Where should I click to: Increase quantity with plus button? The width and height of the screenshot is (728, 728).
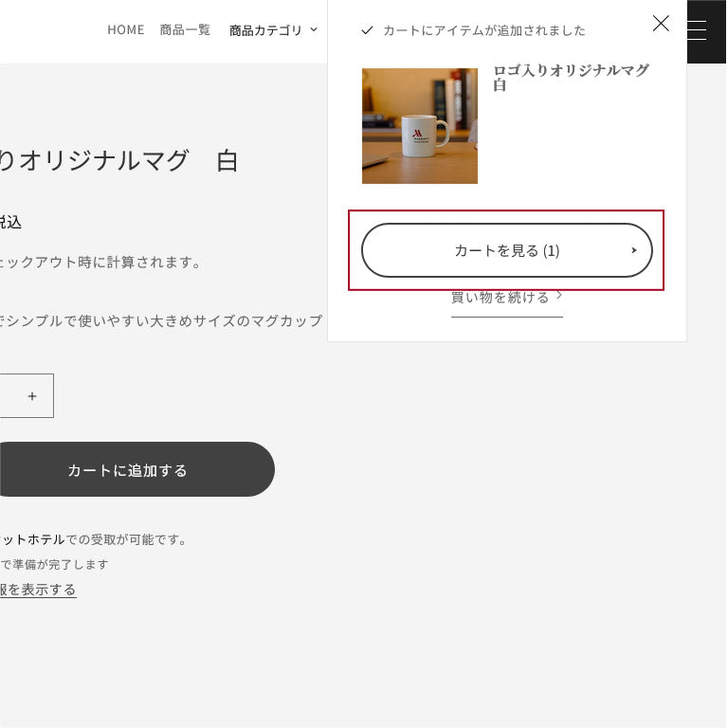pos(32,396)
